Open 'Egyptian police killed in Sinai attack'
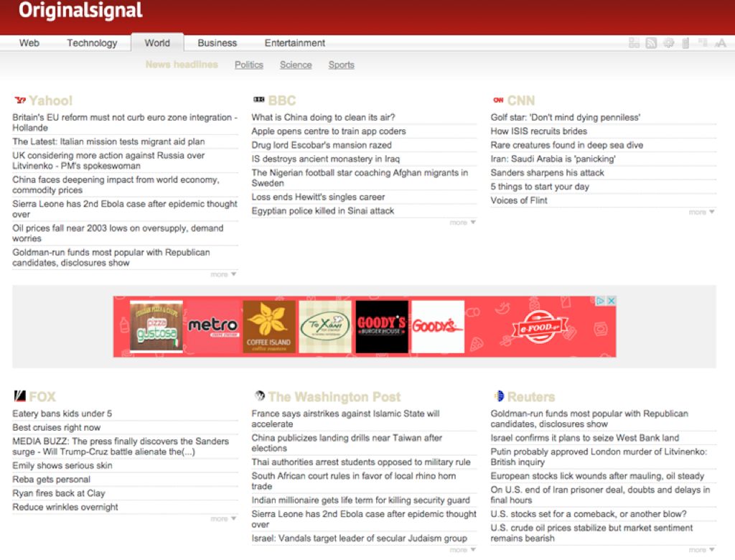Viewport: 735px width, 560px height. tap(322, 211)
